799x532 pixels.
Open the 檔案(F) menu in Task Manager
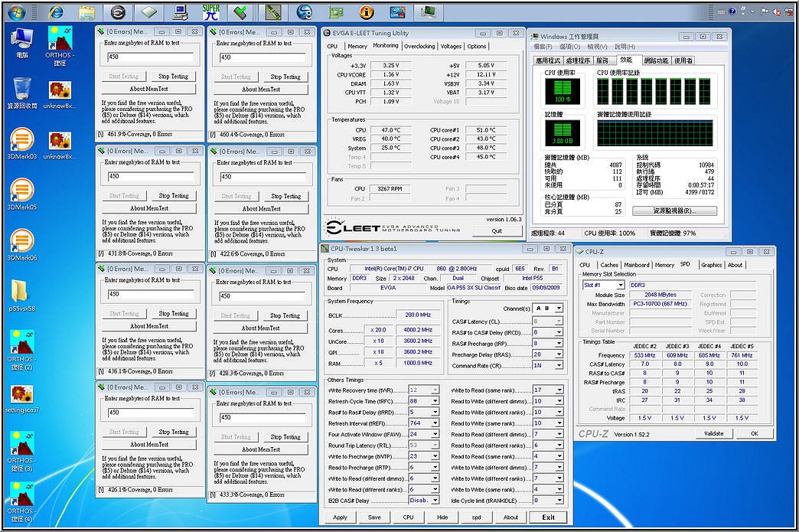coord(543,47)
